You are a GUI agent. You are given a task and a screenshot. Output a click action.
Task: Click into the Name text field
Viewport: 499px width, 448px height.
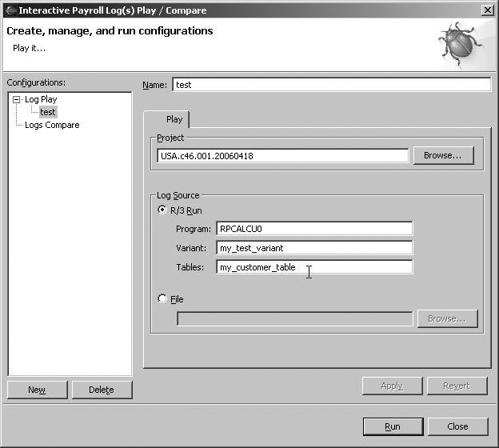(330, 85)
